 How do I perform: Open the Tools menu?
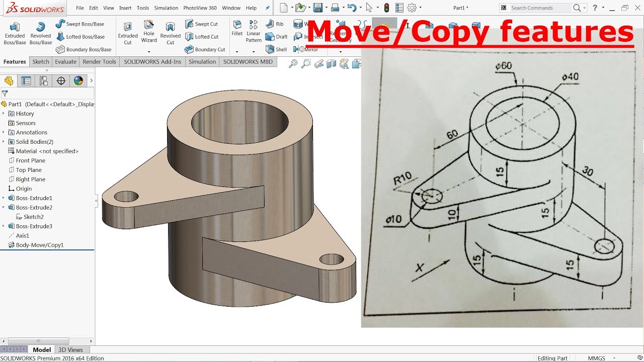[143, 8]
